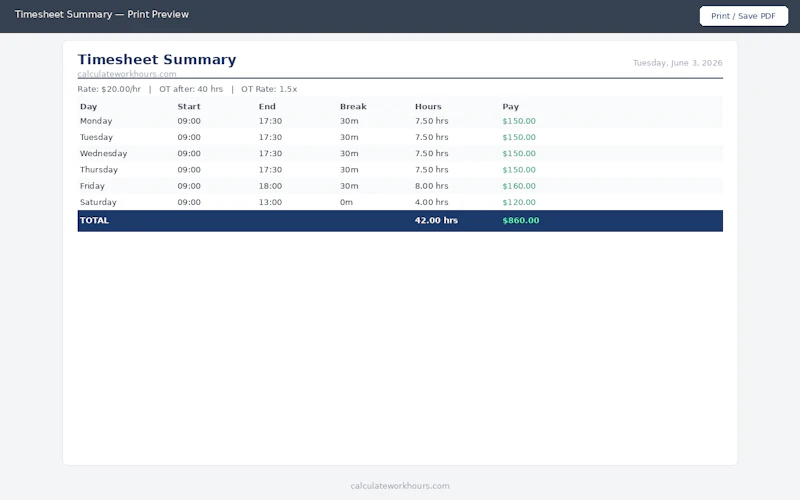The height and width of the screenshot is (500, 800).
Task: Click Thursday's end time 17:30
Action: point(270,170)
